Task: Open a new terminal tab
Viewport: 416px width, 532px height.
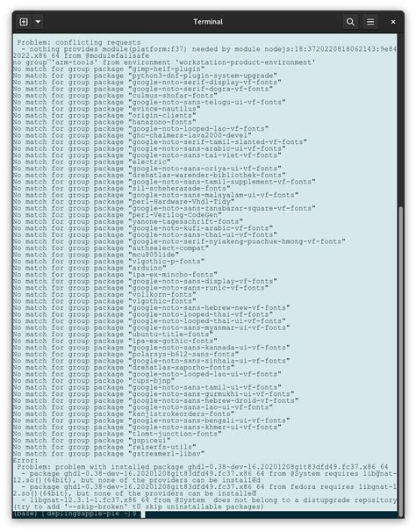Action: [24, 22]
